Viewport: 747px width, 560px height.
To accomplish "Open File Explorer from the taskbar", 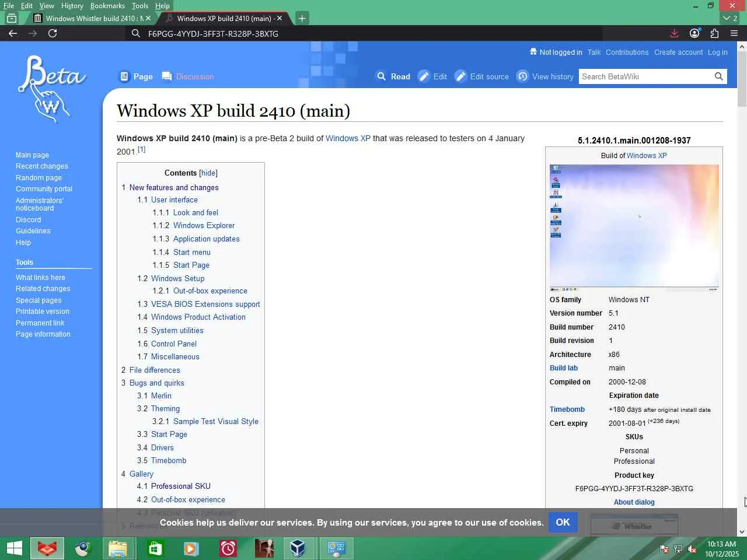I will click(x=118, y=548).
